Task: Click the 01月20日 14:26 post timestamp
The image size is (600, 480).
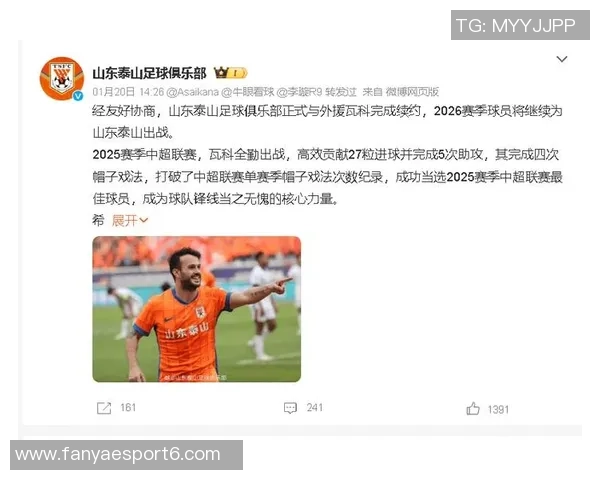Action: click(x=128, y=92)
